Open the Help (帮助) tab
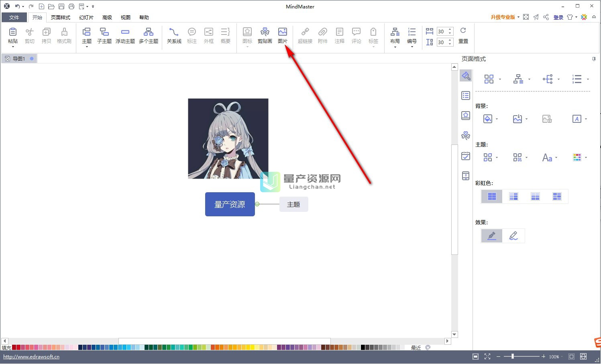The image size is (601, 364). coord(144,17)
